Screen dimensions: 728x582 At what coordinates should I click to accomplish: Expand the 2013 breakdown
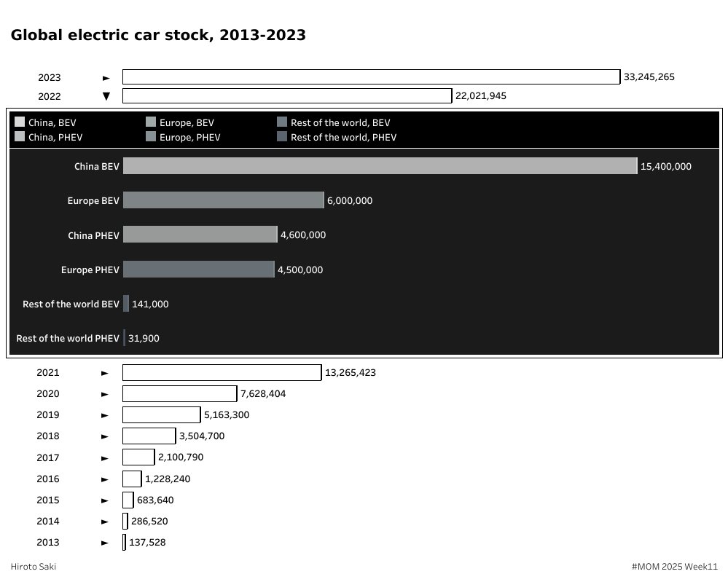point(105,542)
